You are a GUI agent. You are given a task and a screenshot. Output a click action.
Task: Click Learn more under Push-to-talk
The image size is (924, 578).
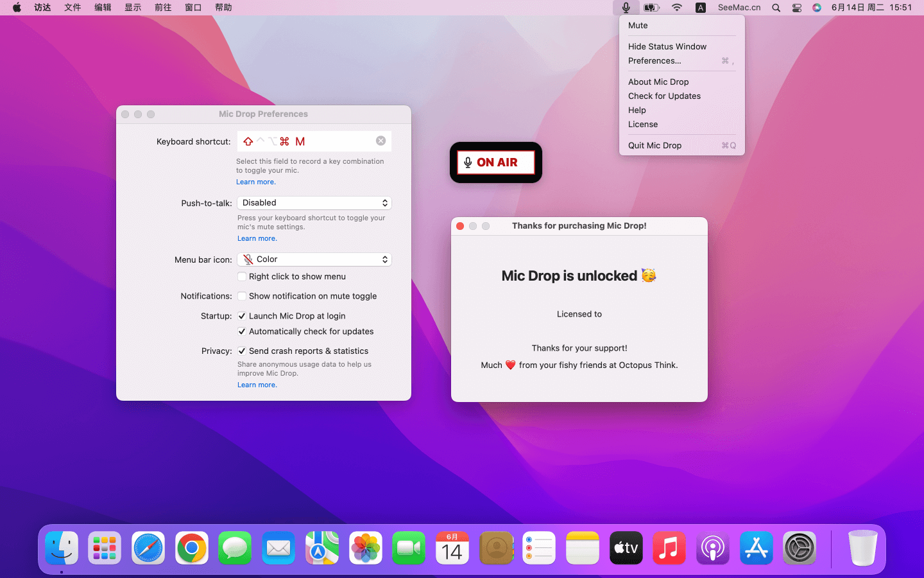point(257,239)
